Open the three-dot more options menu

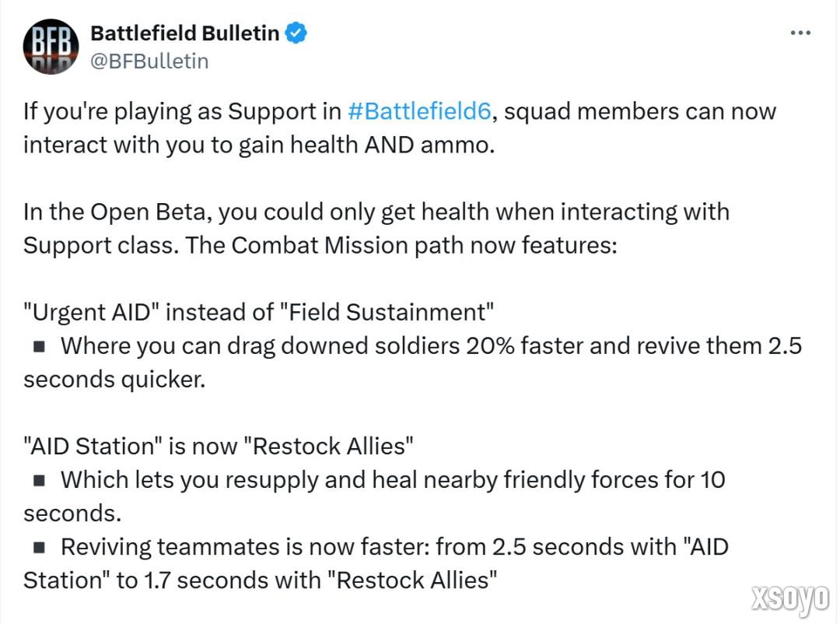point(800,33)
